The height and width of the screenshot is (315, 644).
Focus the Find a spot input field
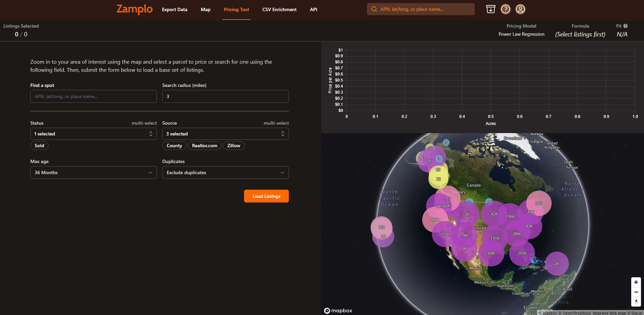93,96
